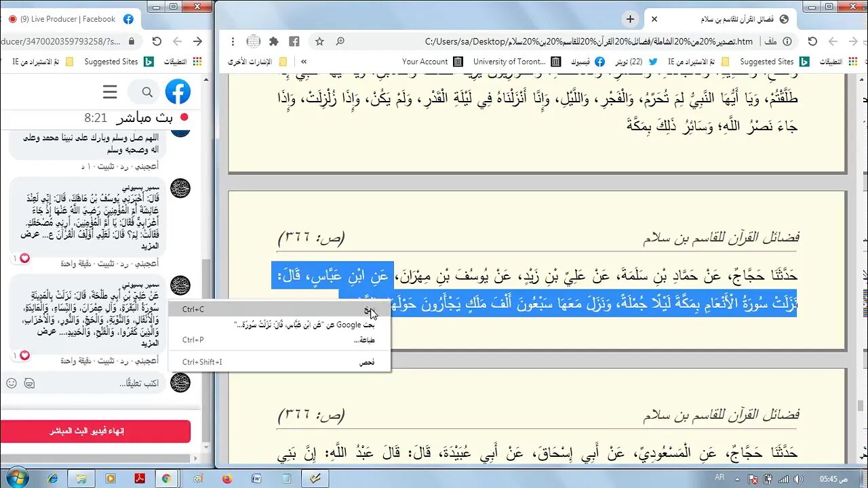The width and height of the screenshot is (868, 488).
Task: Reload the Facebook Live Producer page
Action: [157, 41]
